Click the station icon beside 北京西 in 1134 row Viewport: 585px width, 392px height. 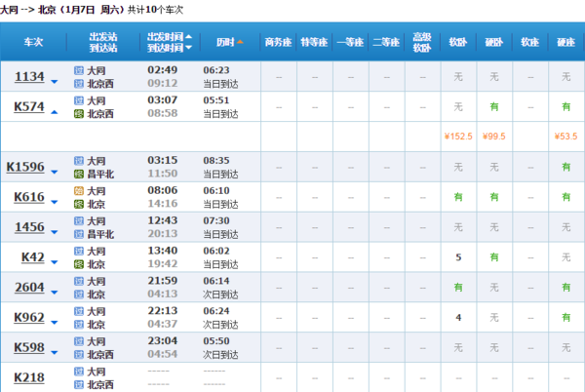78,83
